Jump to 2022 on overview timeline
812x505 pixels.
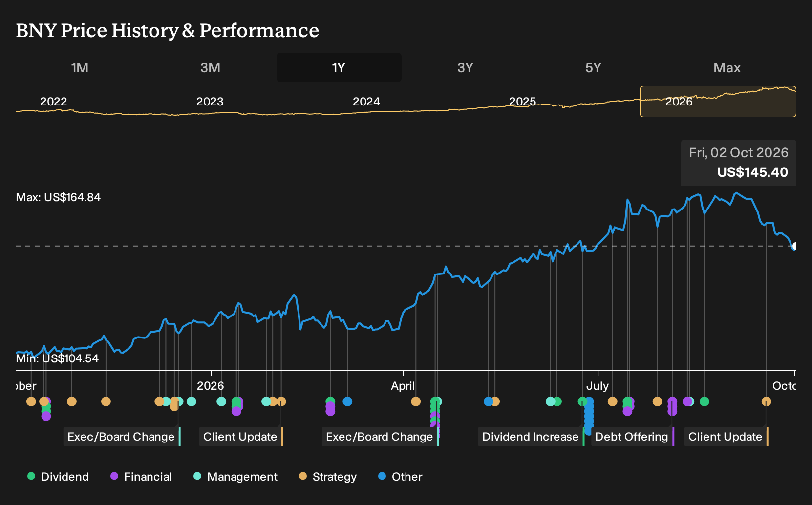[53, 102]
